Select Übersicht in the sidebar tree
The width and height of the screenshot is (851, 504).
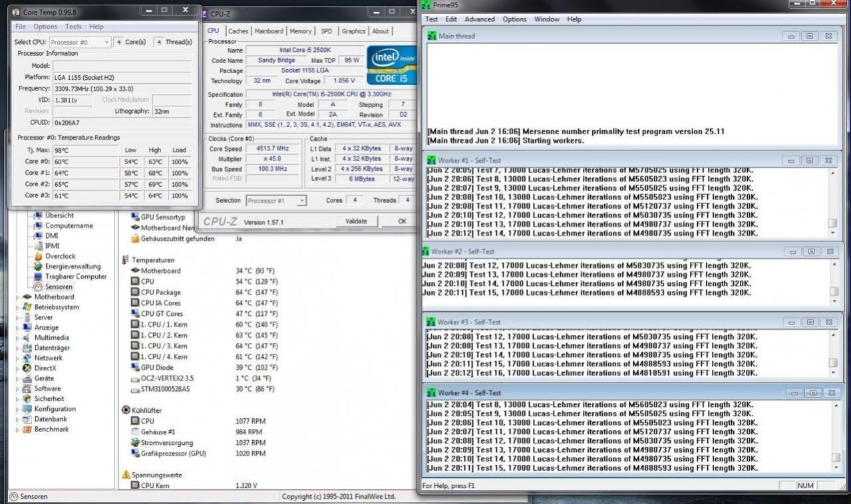point(59,215)
